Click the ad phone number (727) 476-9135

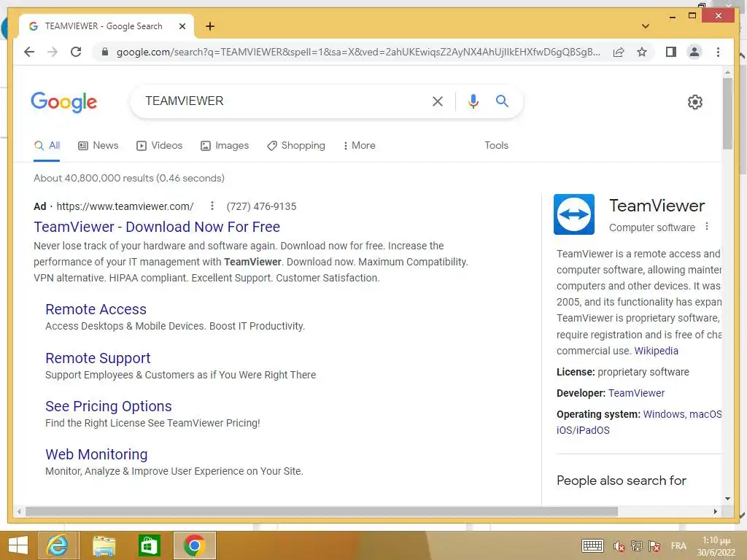[261, 206]
